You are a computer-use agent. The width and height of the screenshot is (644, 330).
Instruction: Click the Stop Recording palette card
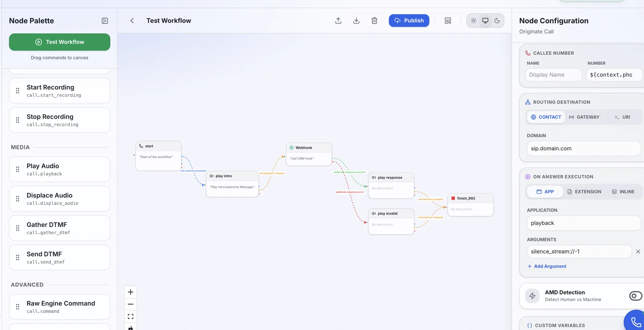[x=60, y=120]
